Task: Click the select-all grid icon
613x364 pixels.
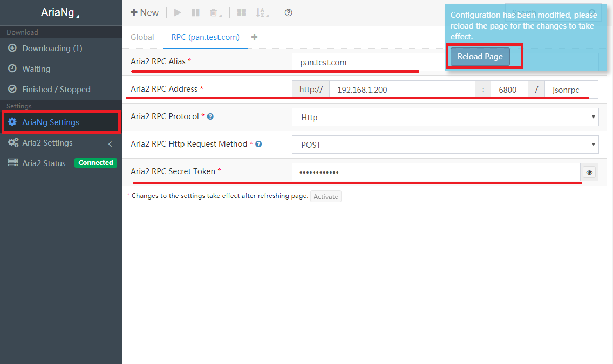Action: point(242,12)
